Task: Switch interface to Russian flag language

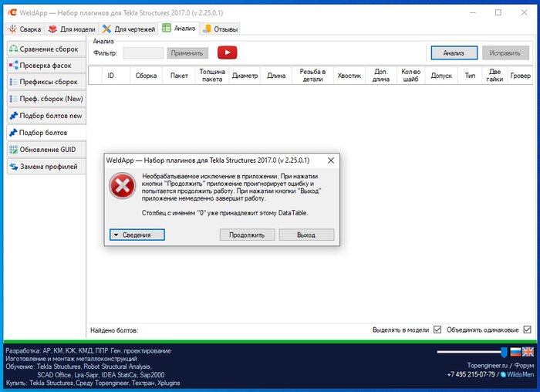Action: click(515, 352)
